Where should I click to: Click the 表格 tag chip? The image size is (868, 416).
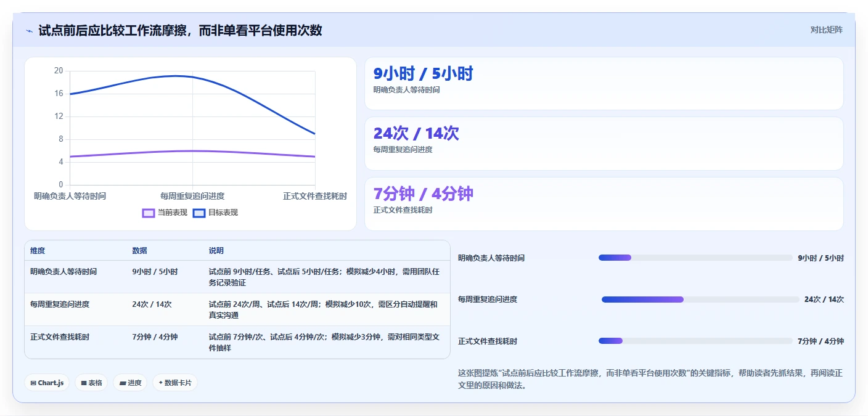pyautogui.click(x=91, y=383)
